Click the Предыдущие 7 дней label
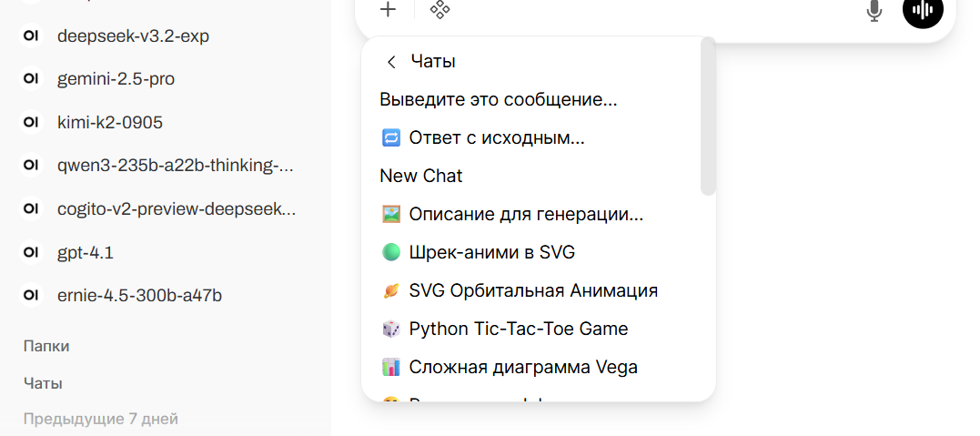Image resolution: width=980 pixels, height=436 pixels. tap(101, 419)
